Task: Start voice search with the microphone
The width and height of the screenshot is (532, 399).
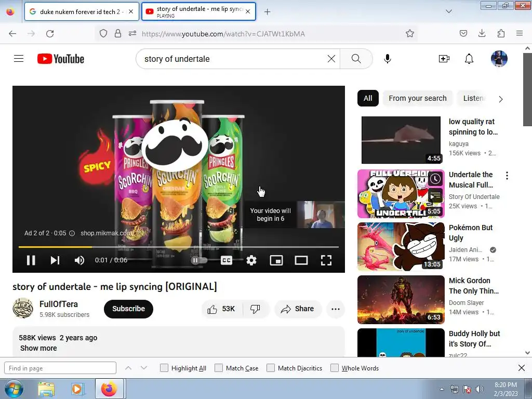Action: [388, 59]
